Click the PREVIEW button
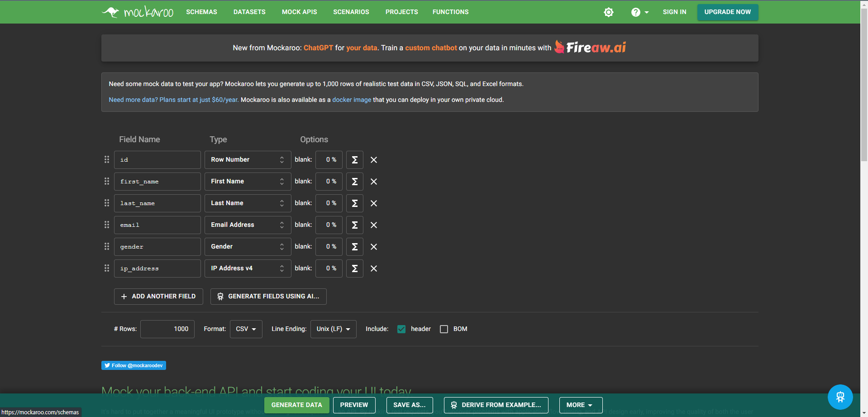 354,405
